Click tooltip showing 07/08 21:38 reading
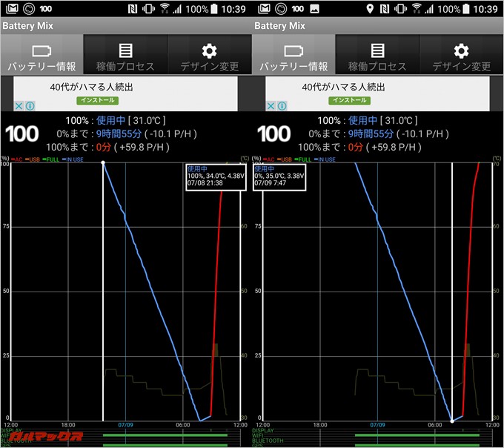 click(213, 177)
